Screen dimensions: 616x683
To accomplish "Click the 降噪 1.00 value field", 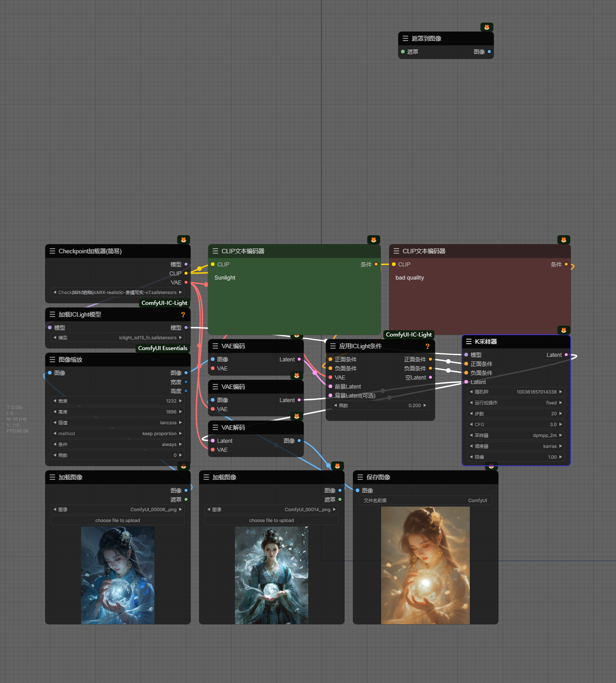I will (516, 457).
